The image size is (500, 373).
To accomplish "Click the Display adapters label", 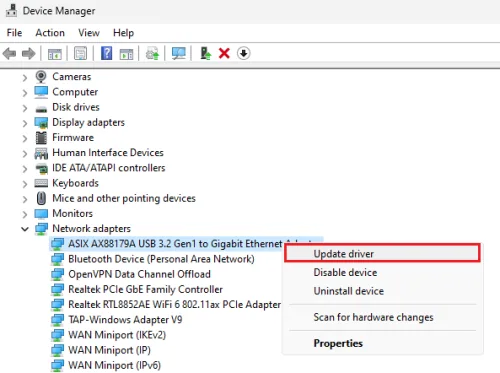I will [x=88, y=123].
